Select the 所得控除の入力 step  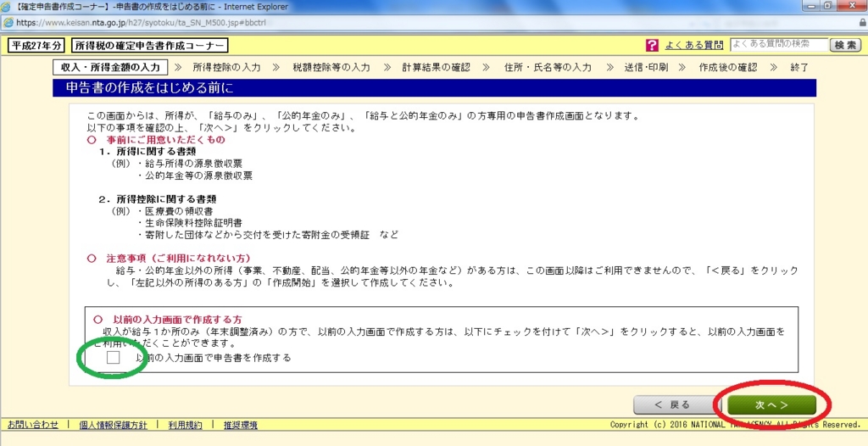[x=226, y=68]
